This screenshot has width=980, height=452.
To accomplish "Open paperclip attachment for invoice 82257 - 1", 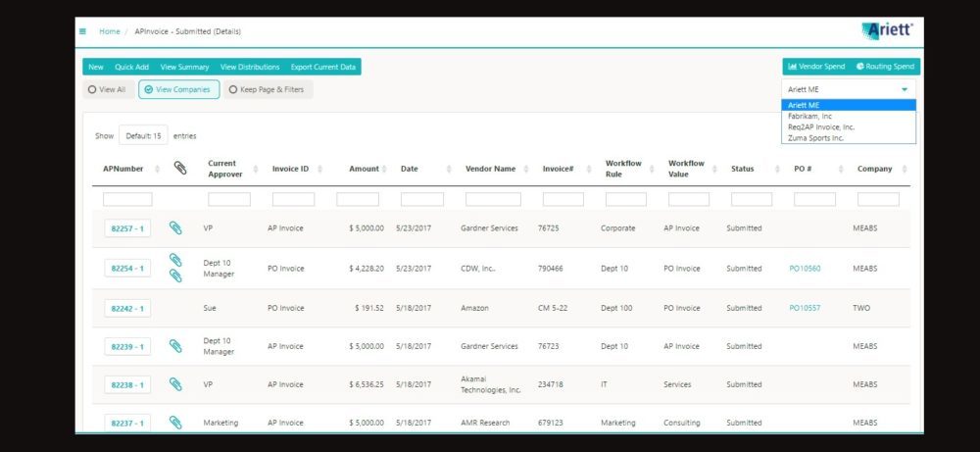I will point(175,228).
